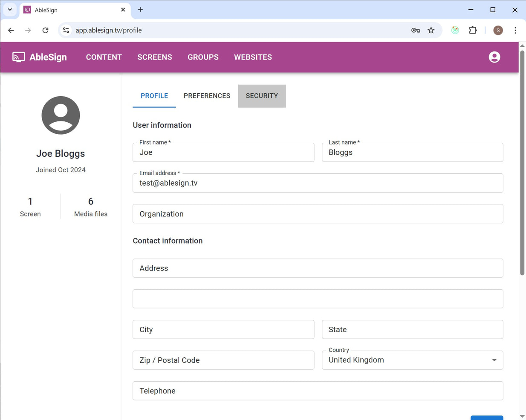Viewport: 526px width, 420px height.
Task: Switch to the Security tab
Action: click(262, 96)
